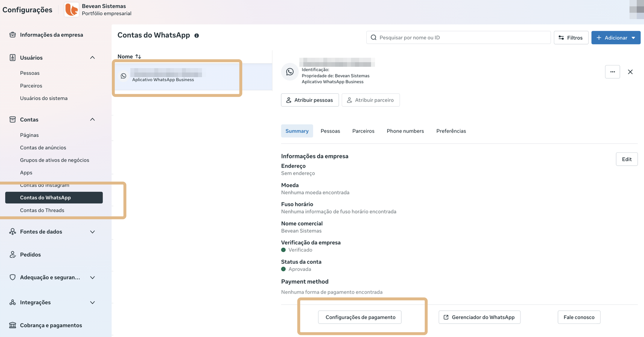The height and width of the screenshot is (337, 644).
Task: Switch to the Summary tab
Action: point(297,131)
